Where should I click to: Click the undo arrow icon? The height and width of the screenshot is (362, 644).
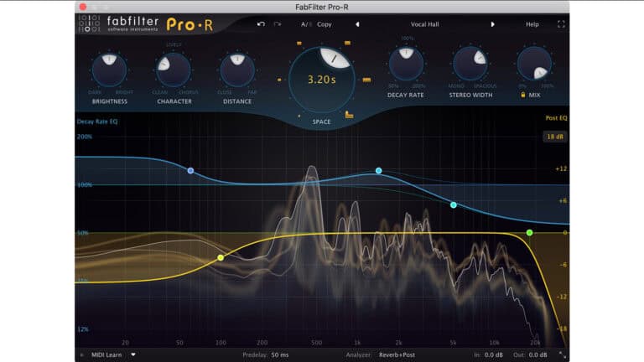point(261,24)
